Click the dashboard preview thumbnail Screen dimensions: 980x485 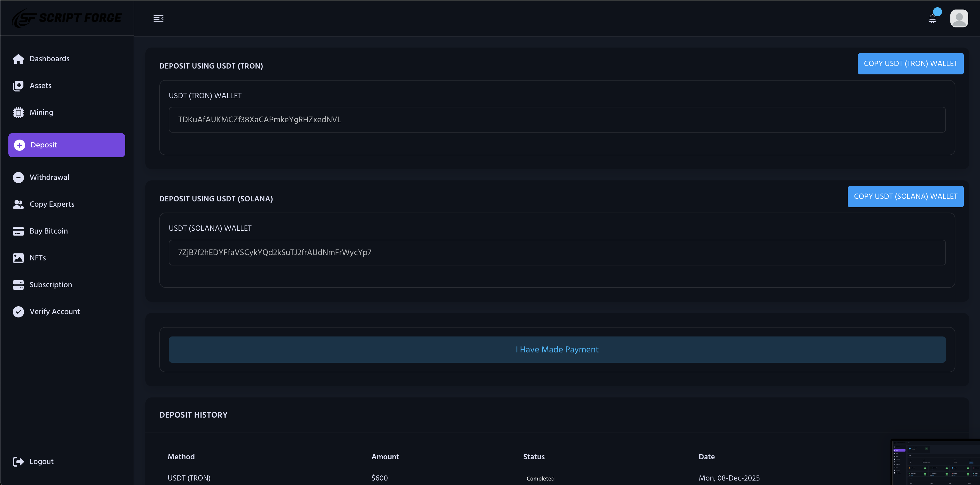[936, 463]
